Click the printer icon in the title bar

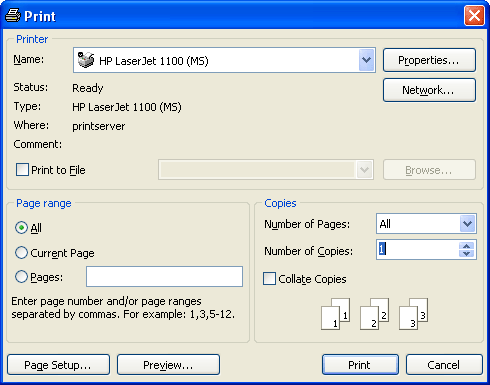(13, 16)
